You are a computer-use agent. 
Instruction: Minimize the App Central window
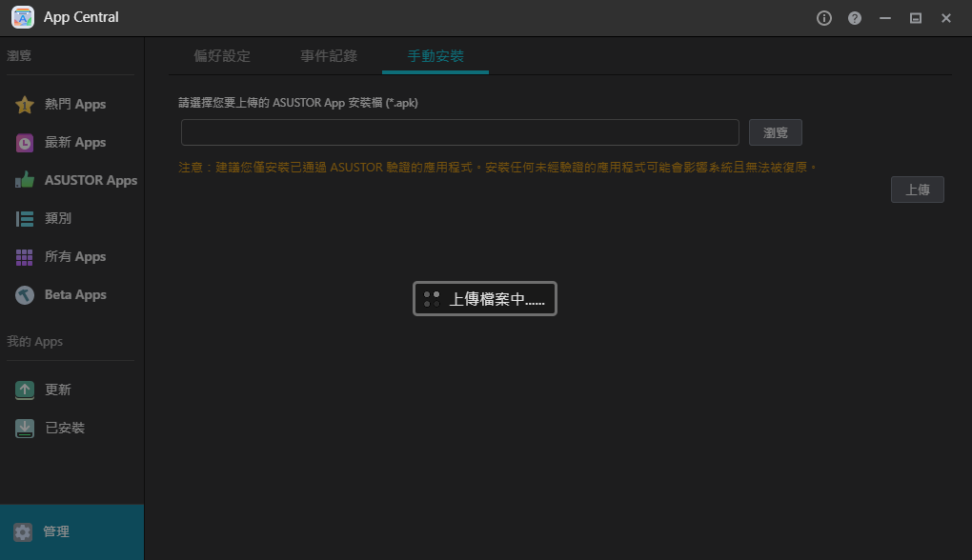tap(884, 18)
